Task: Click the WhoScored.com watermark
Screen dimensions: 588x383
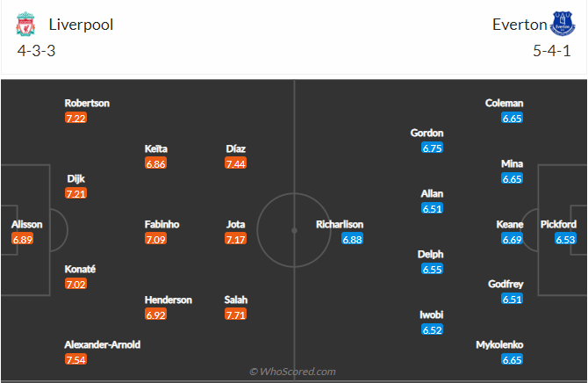Action: click(293, 372)
